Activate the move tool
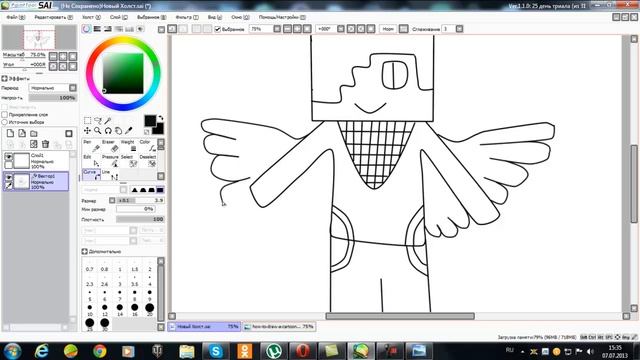The height and width of the screenshot is (360, 640). [x=87, y=131]
